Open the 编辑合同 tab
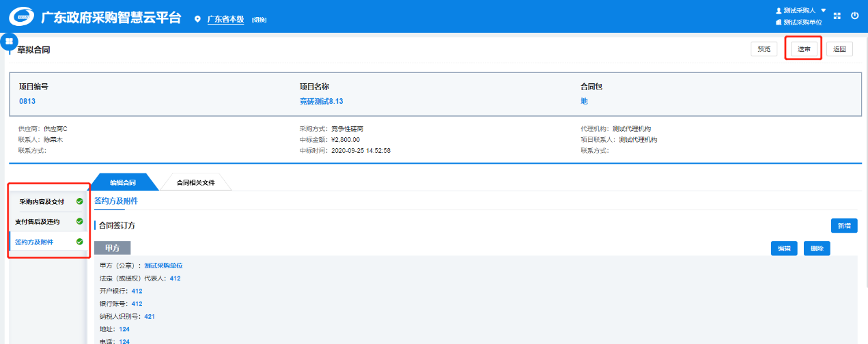 [123, 182]
